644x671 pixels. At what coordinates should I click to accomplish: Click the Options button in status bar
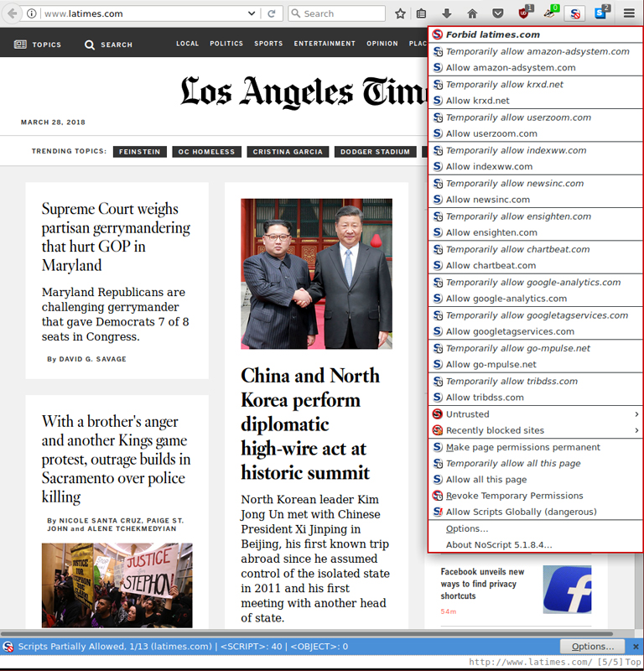tap(593, 647)
